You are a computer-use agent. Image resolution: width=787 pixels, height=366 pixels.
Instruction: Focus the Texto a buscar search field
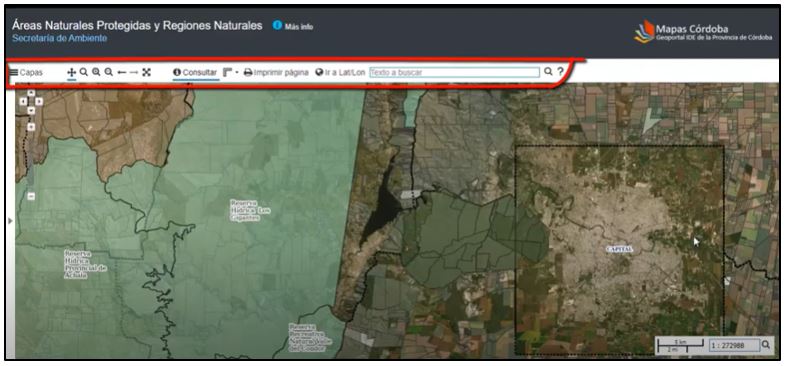[x=454, y=72]
